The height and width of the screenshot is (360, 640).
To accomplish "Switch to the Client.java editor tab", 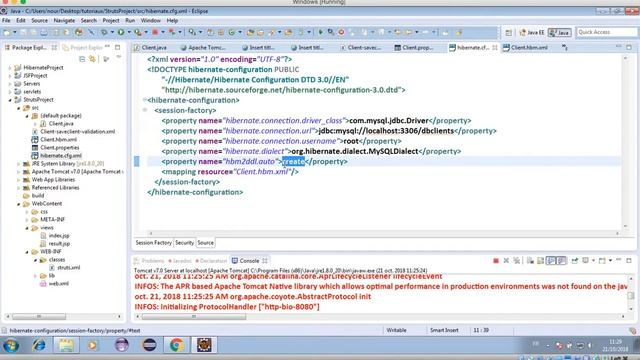I will [x=150, y=48].
